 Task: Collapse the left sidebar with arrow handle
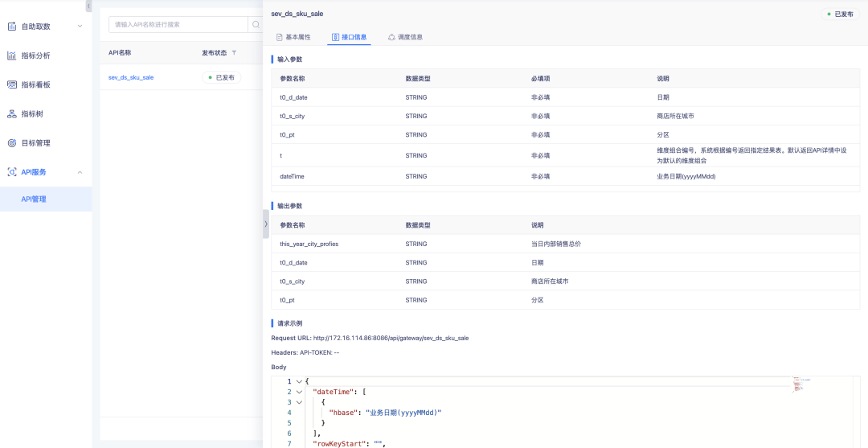click(x=88, y=6)
